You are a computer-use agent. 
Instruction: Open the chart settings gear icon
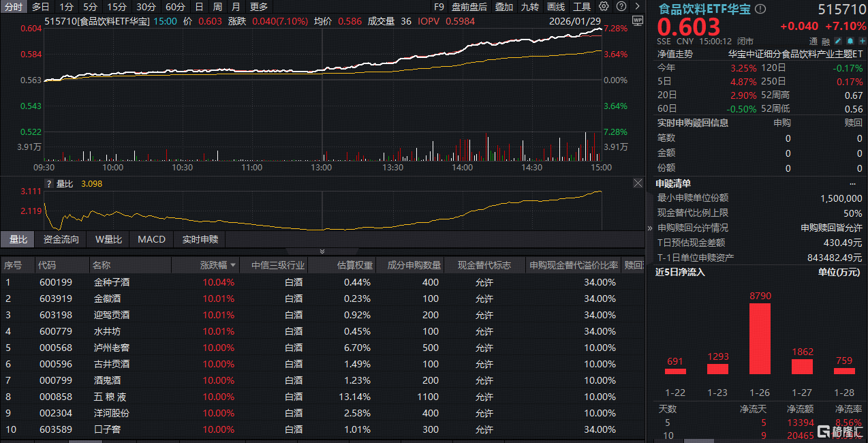coord(605,7)
